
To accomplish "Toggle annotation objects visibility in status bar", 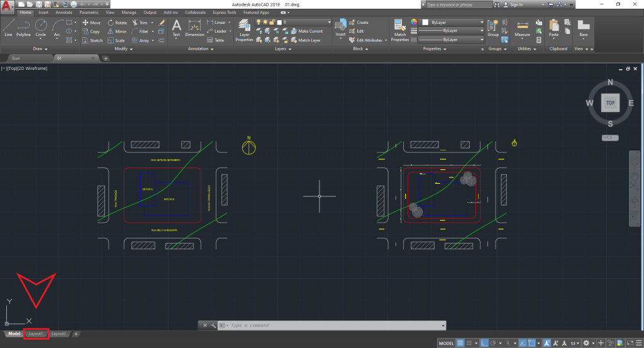I will pos(547,343).
